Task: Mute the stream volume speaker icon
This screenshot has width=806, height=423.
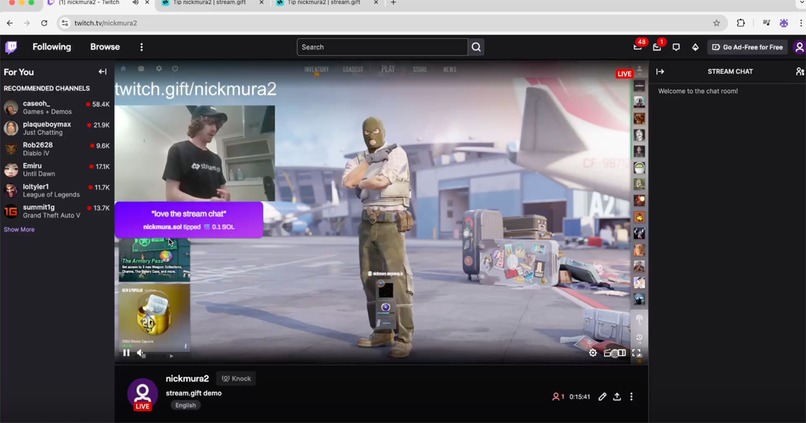Action: (139, 353)
